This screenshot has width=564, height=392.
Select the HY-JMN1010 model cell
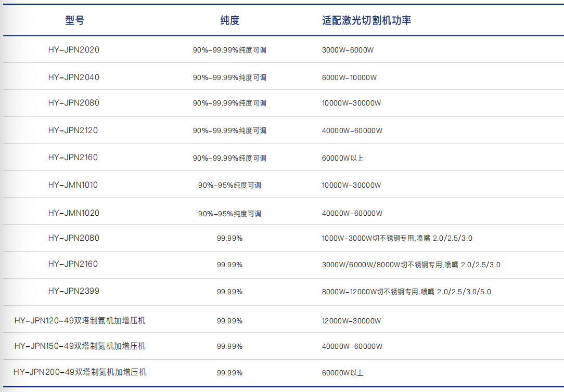tap(73, 185)
